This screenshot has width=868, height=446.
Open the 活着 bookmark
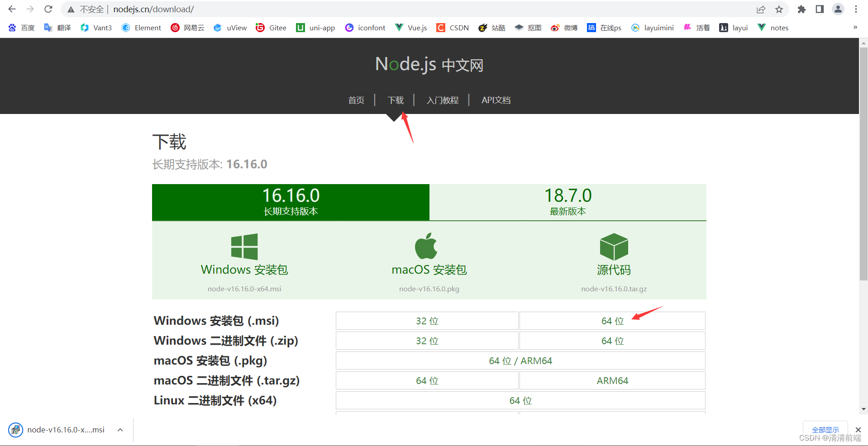pos(696,28)
